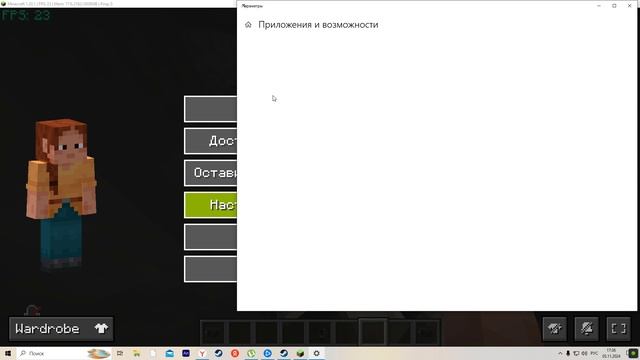Screen dimensions: 640x360
Task: Click the home icon in Settings window
Action: (248, 25)
